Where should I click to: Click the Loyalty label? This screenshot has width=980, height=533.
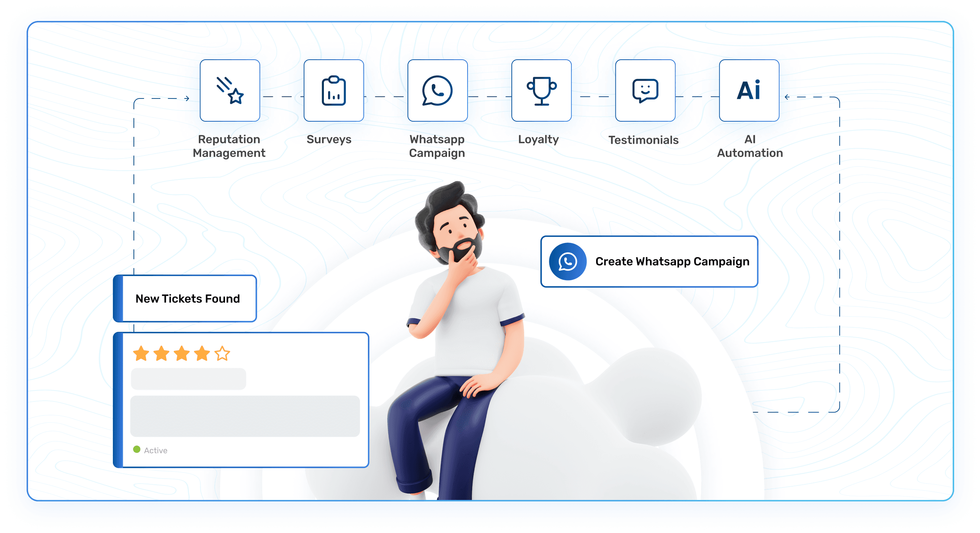(538, 139)
